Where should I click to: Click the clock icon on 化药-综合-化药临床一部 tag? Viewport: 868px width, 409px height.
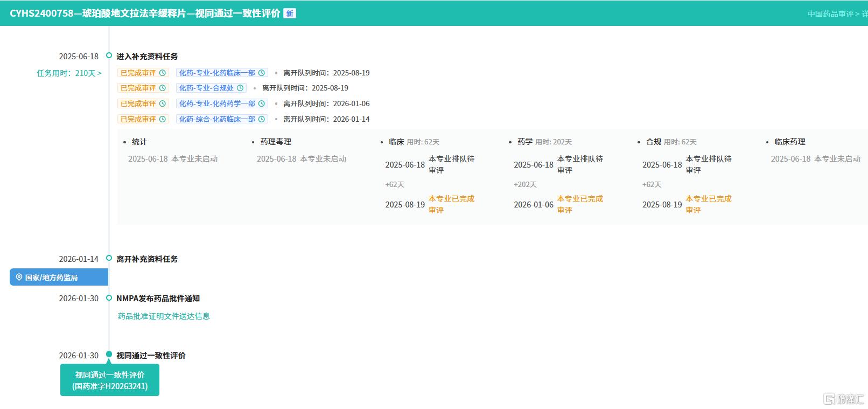(x=262, y=119)
